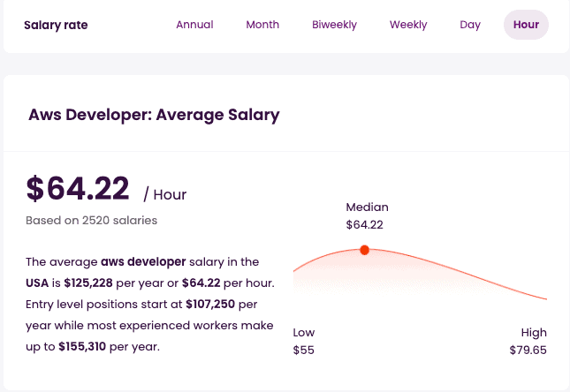The image size is (570, 392).
Task: Click the $79.65 high salary value
Action: click(528, 351)
